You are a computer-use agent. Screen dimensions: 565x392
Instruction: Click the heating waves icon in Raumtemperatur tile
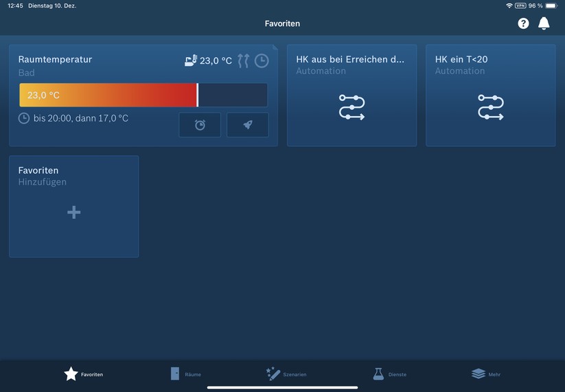coord(243,61)
